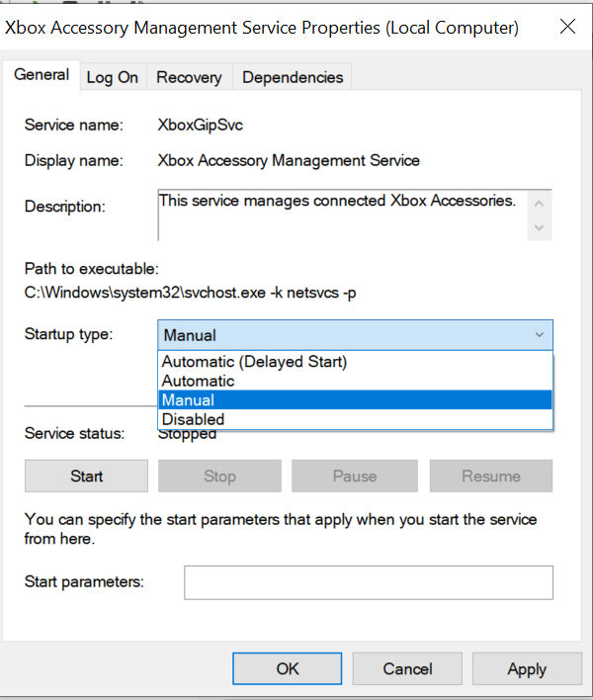Viewport: 593px width, 700px height.
Task: Click the greyed-out Stop button
Action: (219, 477)
